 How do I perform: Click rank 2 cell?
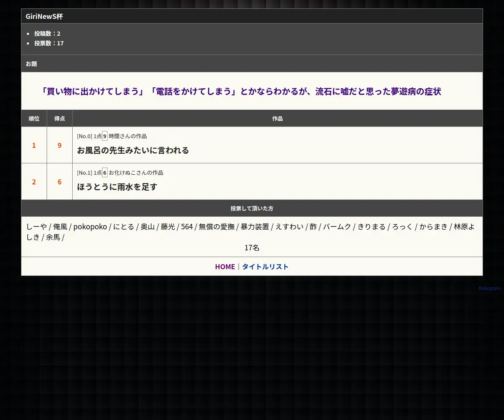tap(34, 182)
